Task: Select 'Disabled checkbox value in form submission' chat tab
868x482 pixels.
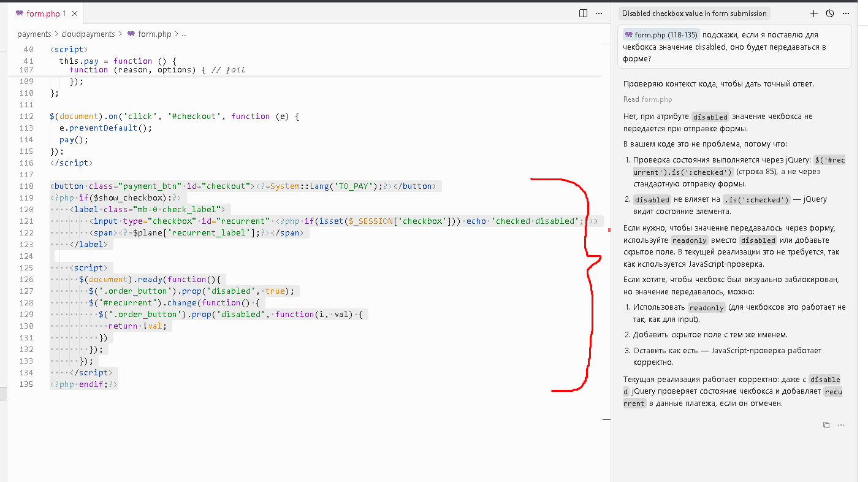Action: 694,13
